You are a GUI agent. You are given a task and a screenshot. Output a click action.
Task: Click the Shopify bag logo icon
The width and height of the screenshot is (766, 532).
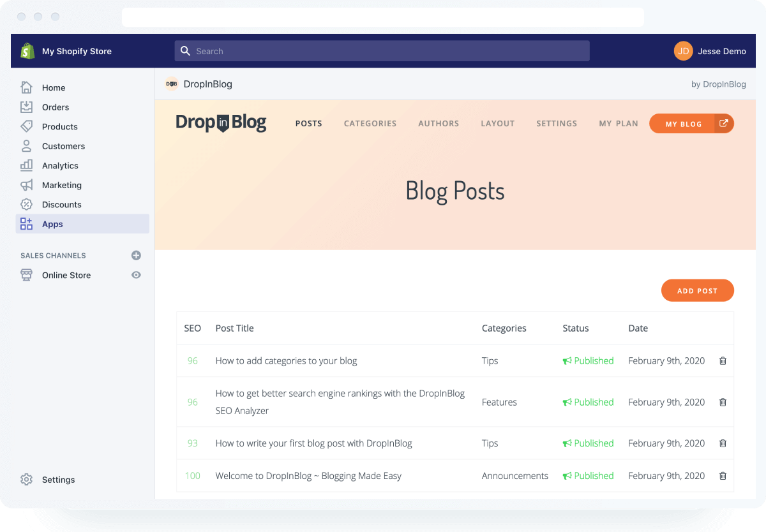[27, 51]
